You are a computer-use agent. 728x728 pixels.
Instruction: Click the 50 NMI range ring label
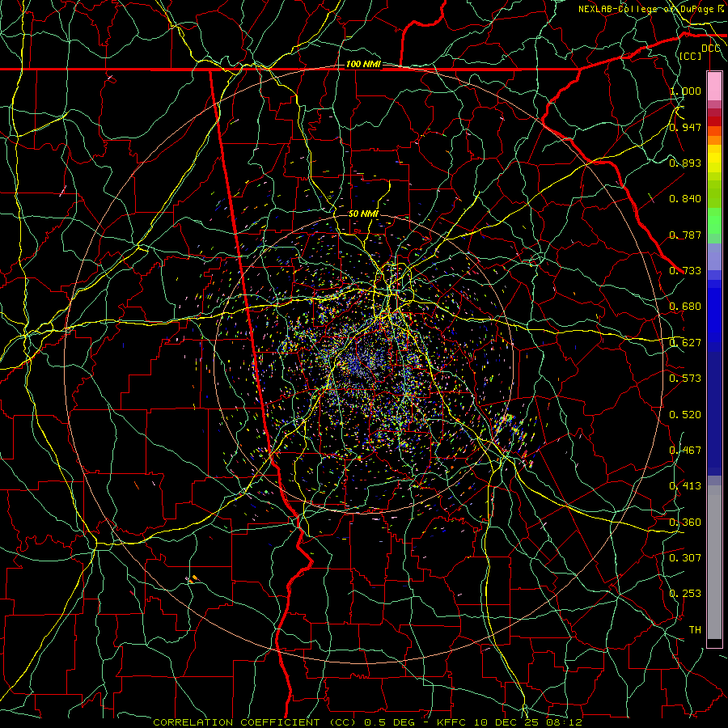pyautogui.click(x=363, y=214)
